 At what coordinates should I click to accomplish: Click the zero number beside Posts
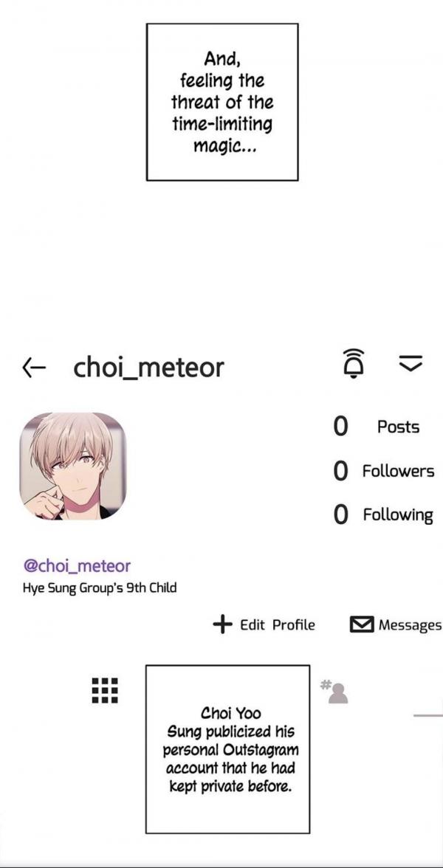[341, 427]
